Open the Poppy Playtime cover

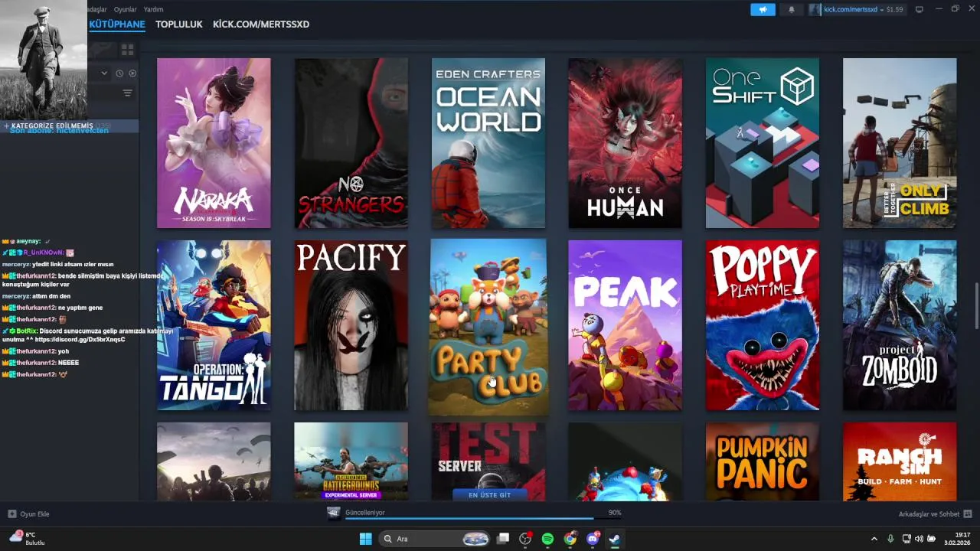coord(763,325)
